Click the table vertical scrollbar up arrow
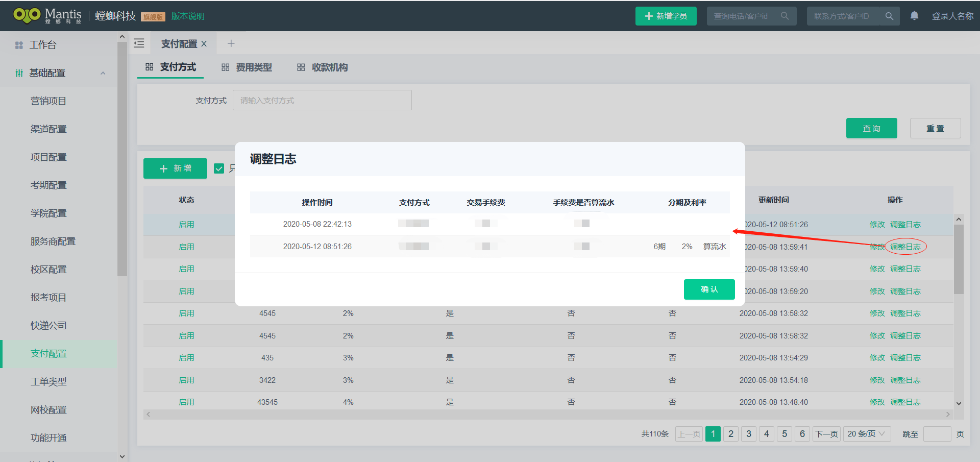 [x=959, y=220]
